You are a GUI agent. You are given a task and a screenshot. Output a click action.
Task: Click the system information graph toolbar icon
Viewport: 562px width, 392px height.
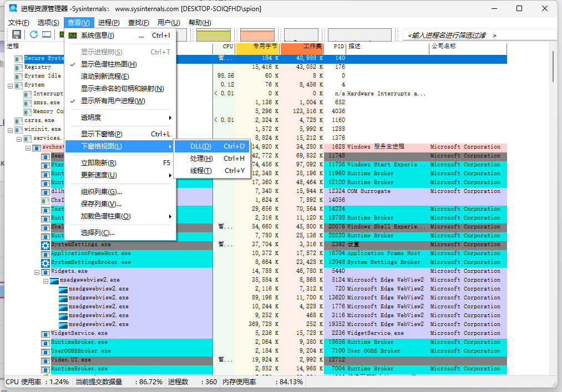coord(61,34)
